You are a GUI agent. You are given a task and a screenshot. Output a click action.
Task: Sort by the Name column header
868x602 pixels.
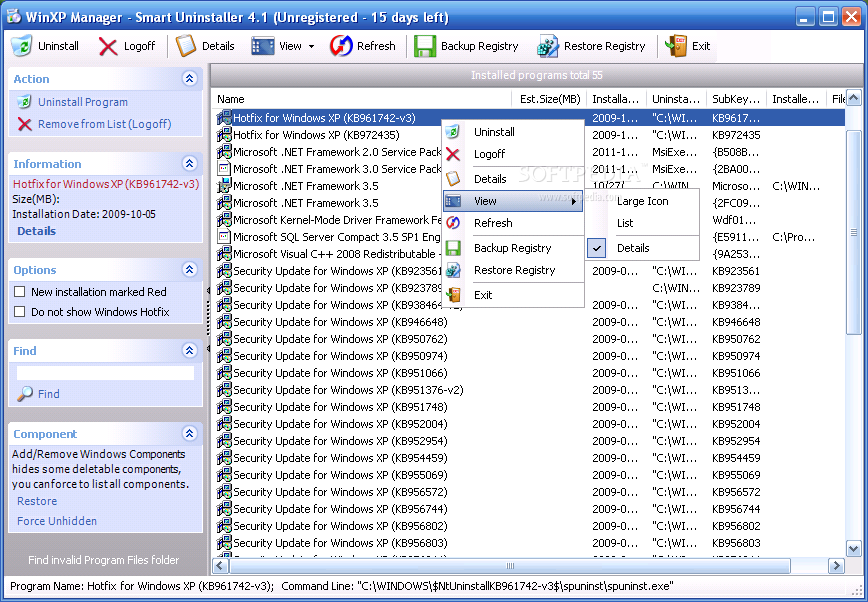(362, 99)
